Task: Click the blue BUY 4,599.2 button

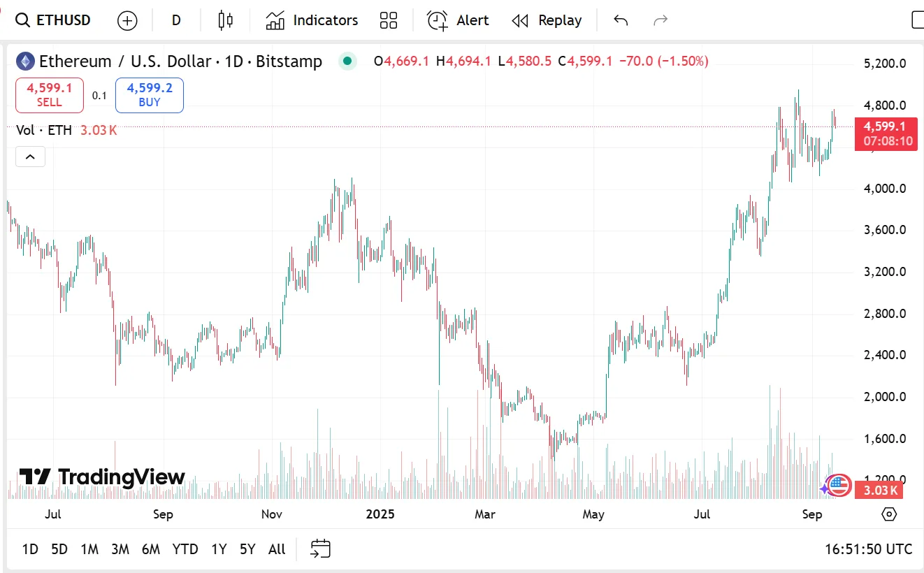Action: 150,95
